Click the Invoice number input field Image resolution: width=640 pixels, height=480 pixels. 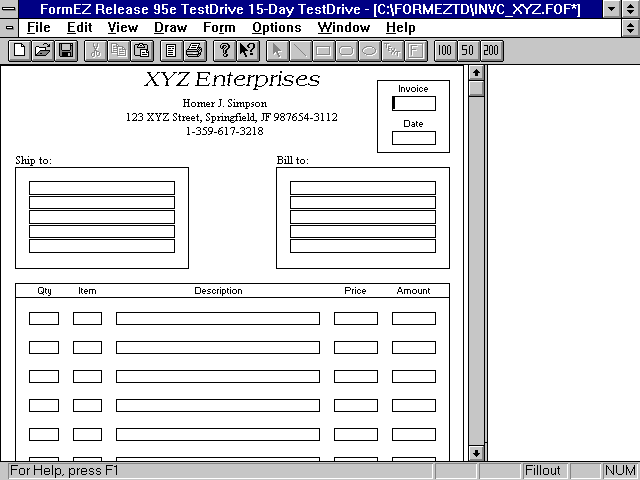click(x=414, y=103)
